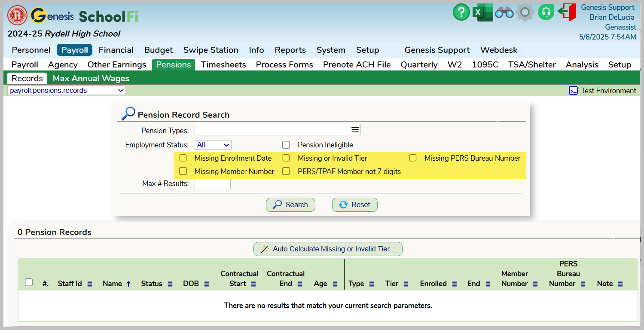This screenshot has height=330, width=644.
Task: Open the Financial module
Action: [116, 50]
